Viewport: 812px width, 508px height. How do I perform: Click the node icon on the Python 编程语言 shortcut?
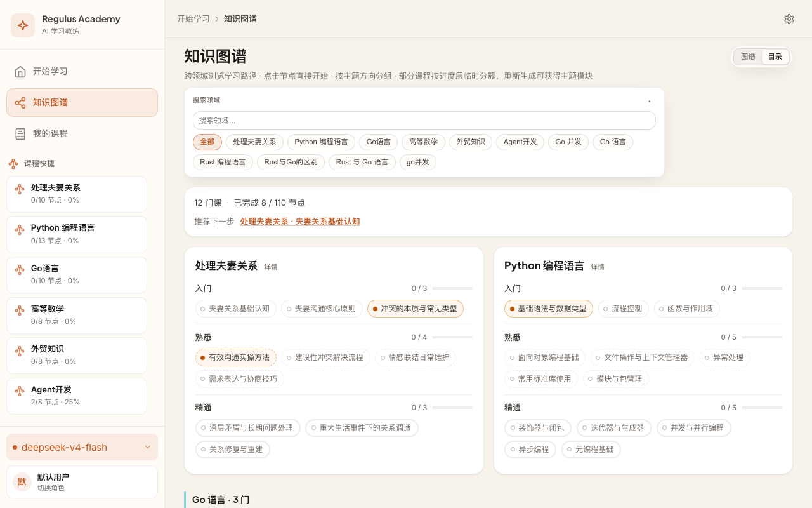[x=20, y=229]
